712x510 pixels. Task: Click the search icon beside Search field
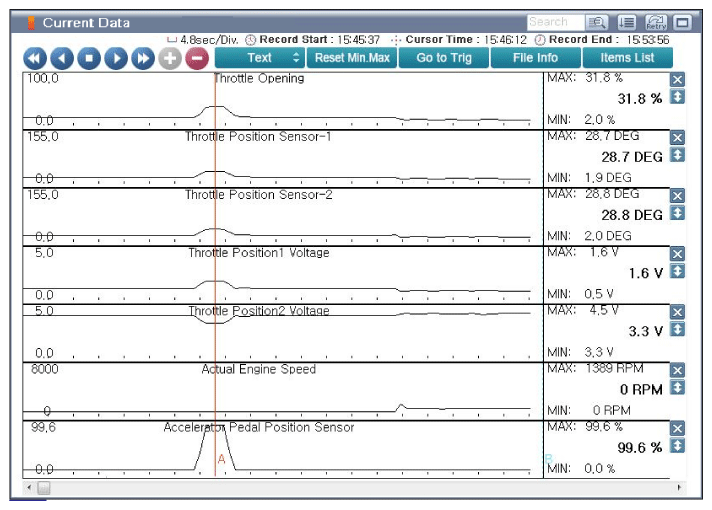point(598,22)
